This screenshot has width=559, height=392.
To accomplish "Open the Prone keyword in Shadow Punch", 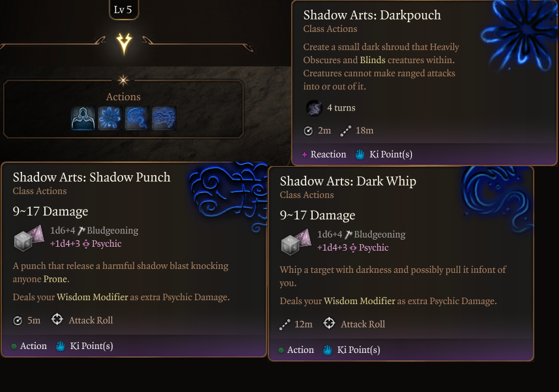I will click(x=55, y=279).
